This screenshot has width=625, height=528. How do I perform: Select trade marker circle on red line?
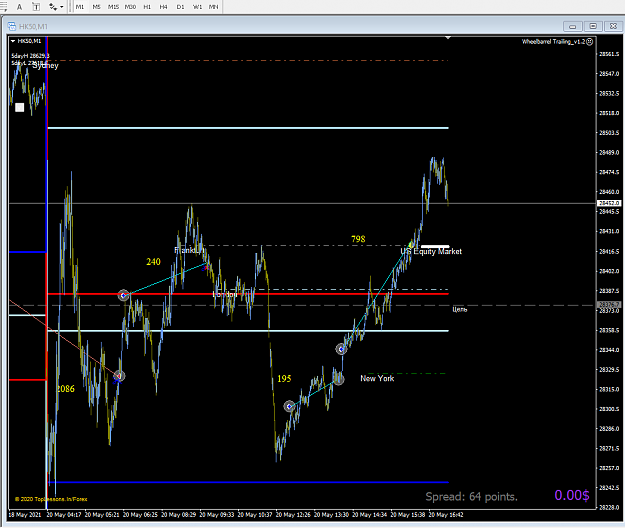point(124,295)
